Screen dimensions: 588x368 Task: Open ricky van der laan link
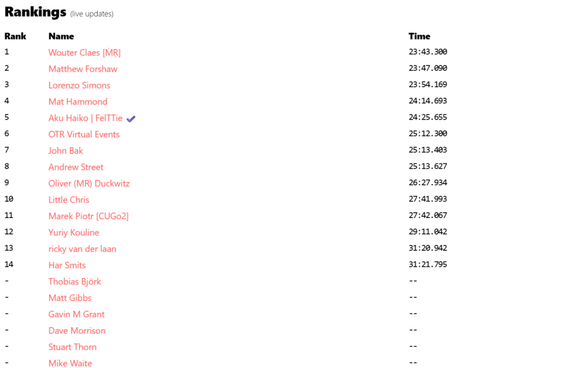82,249
